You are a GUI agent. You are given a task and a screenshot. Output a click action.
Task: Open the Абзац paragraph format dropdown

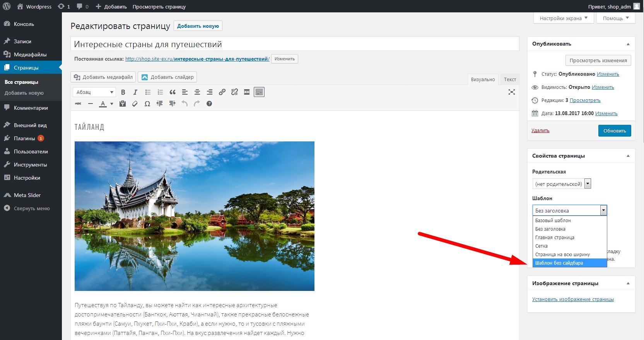[94, 92]
